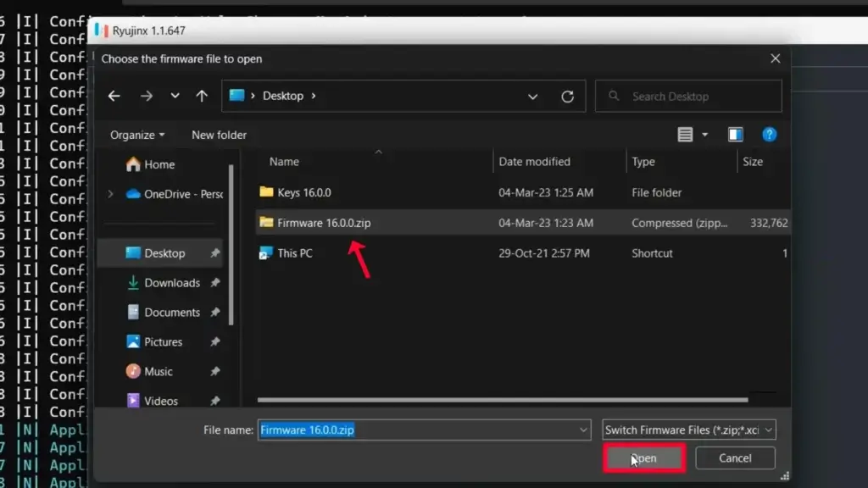This screenshot has height=488, width=868.
Task: Click the 332,762 size value
Action: (769, 223)
